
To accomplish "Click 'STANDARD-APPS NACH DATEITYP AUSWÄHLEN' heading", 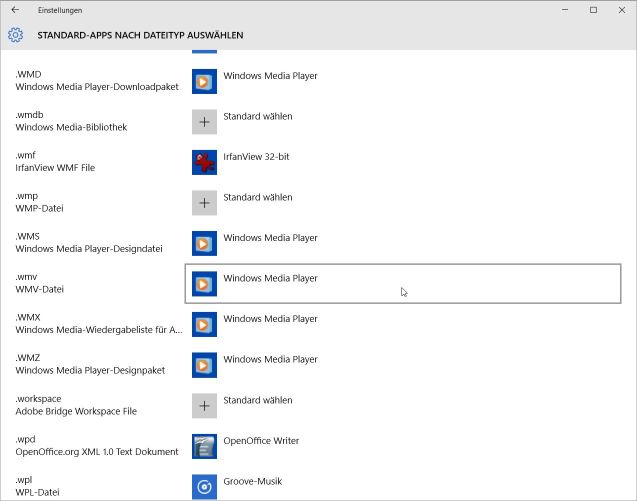I will point(140,35).
